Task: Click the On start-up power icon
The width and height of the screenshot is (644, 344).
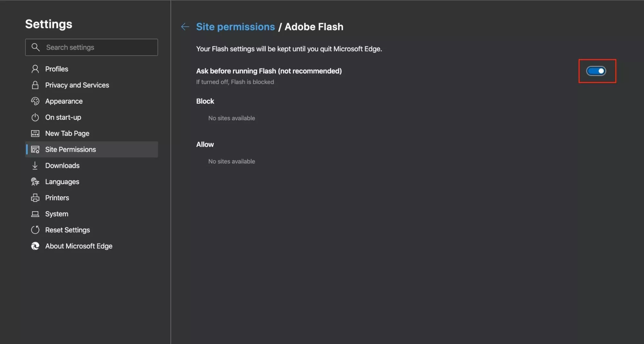Action: tap(35, 117)
